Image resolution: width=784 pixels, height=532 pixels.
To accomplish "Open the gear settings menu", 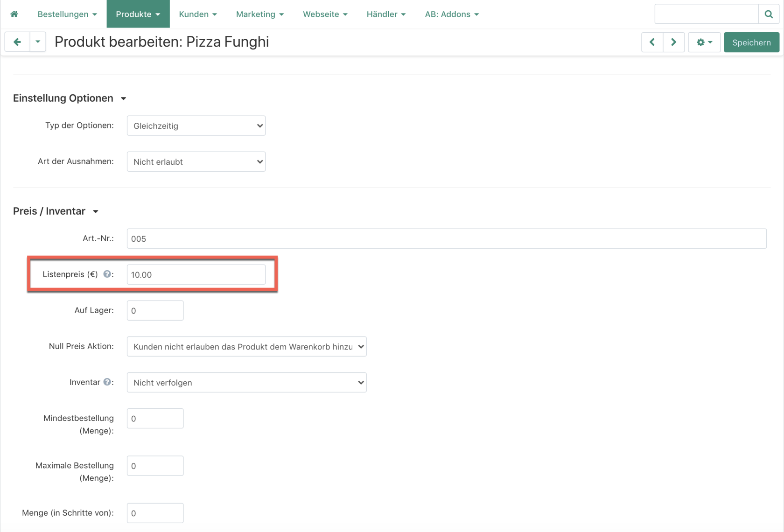I will coord(704,42).
